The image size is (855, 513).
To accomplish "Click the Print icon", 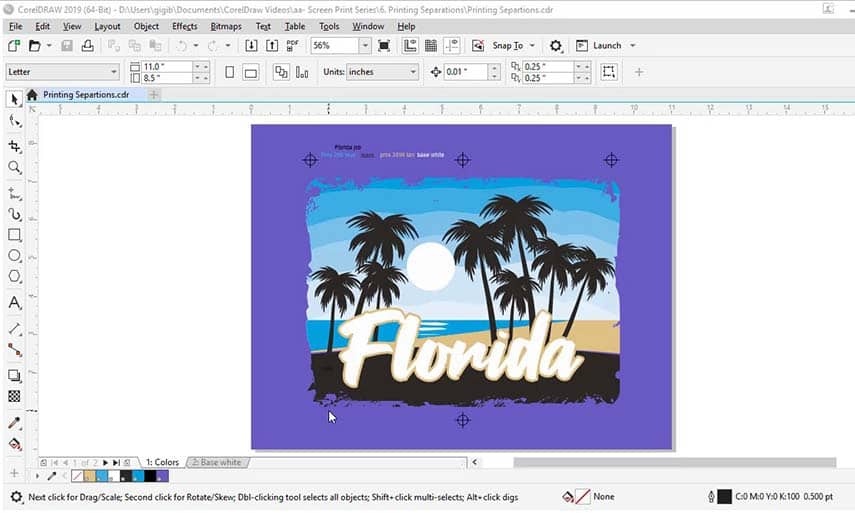I will tap(87, 46).
